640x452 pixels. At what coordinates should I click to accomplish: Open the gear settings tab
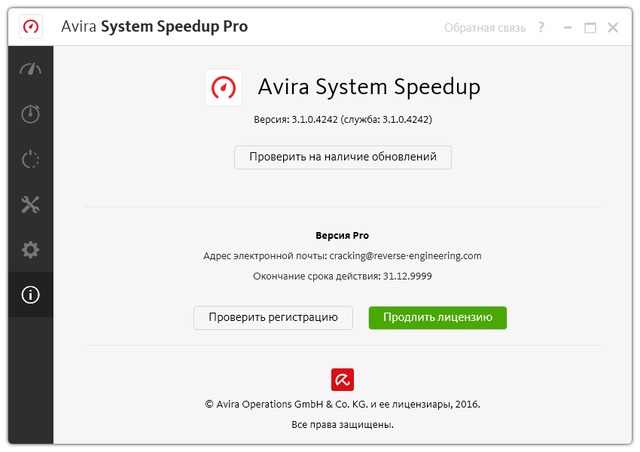[30, 250]
